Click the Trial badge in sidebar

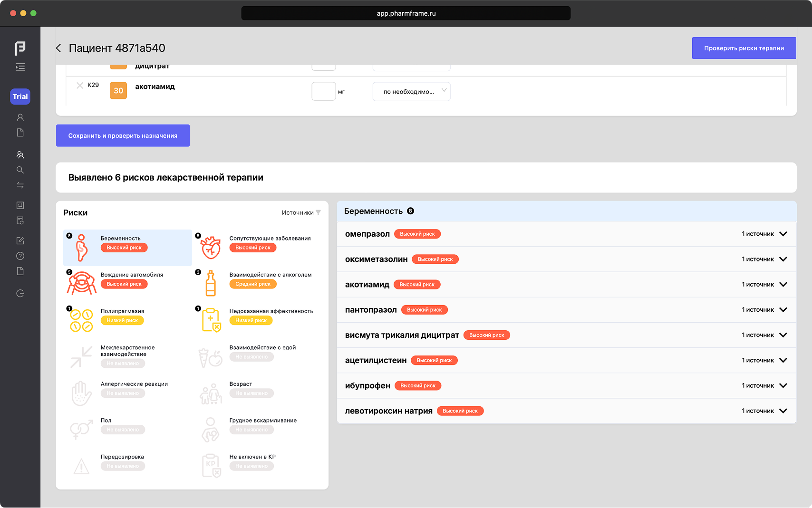(x=20, y=96)
